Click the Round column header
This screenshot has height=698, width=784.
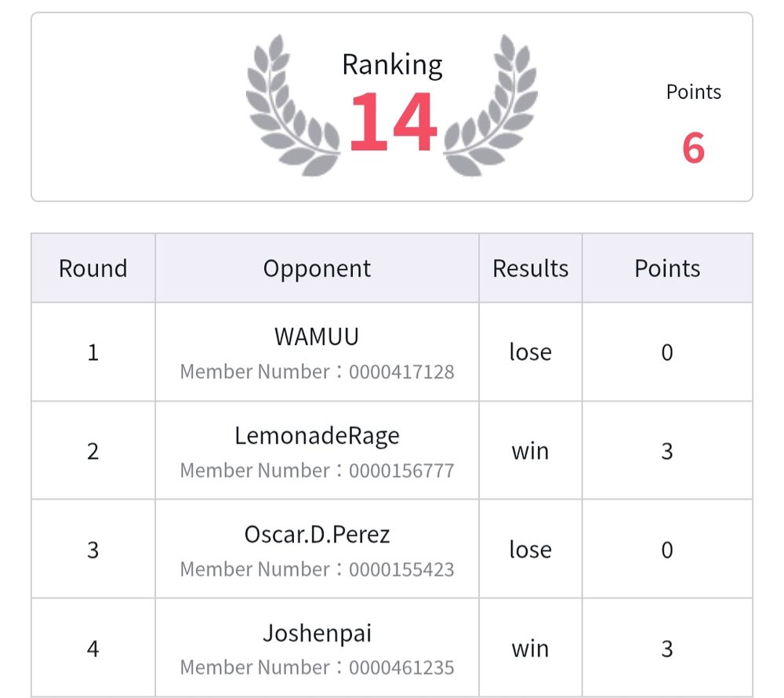click(93, 268)
